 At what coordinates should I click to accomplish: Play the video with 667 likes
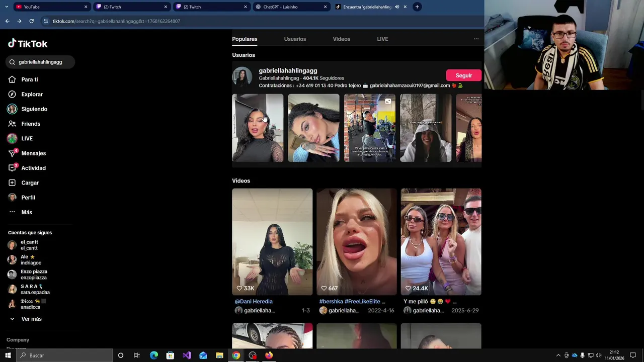click(x=357, y=242)
